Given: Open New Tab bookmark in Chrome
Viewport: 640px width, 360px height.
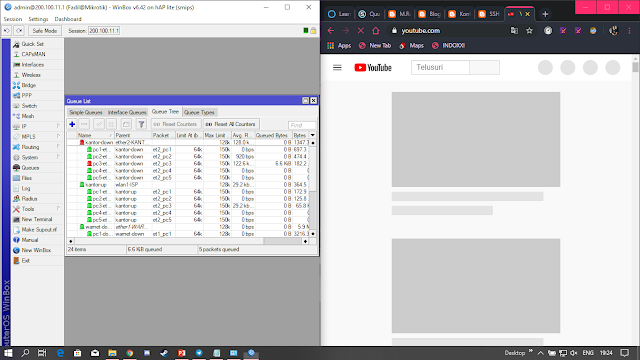Looking at the screenshot, I should pos(375,45).
